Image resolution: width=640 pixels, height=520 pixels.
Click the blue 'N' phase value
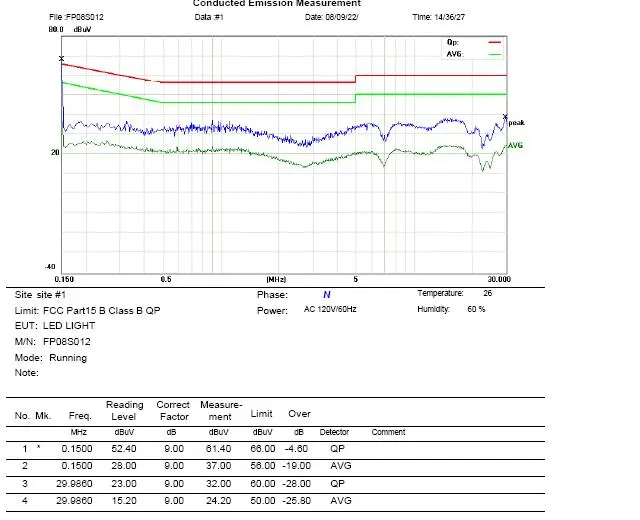[327, 295]
